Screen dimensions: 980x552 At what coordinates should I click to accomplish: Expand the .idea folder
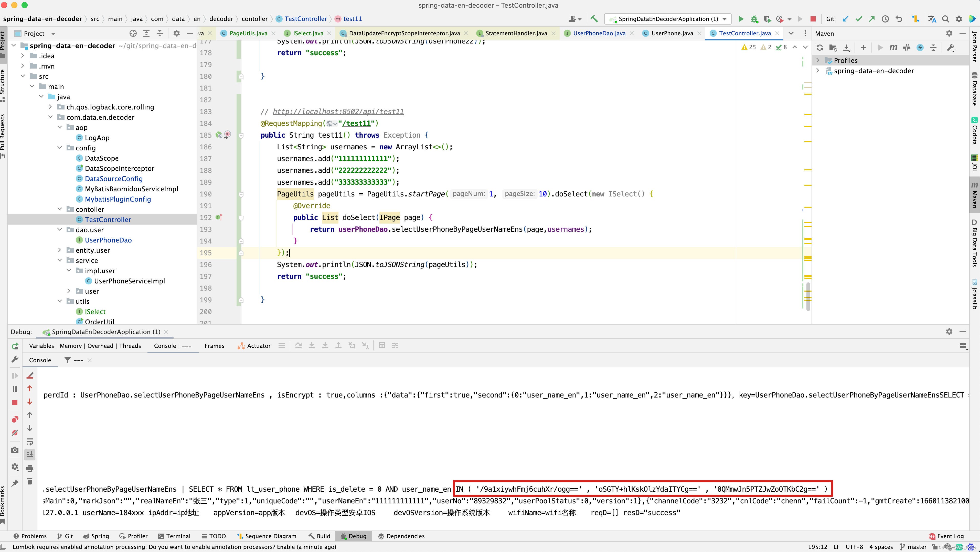point(23,56)
